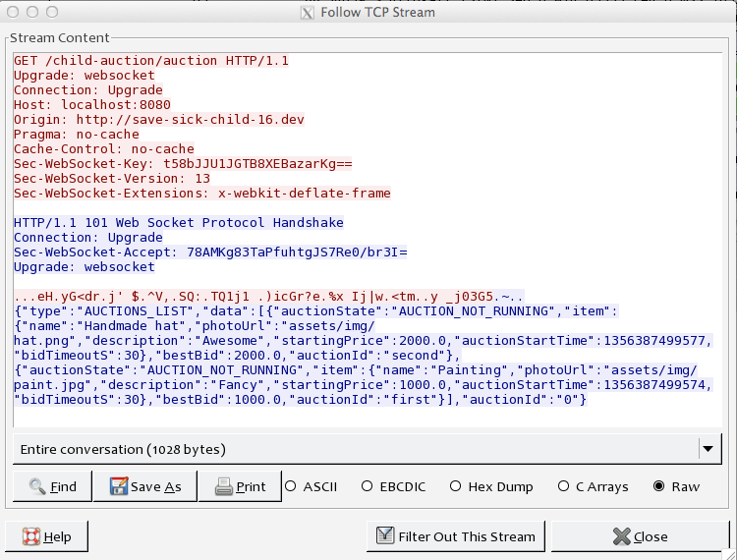Screen dimensions: 737x560
Task: Choose the Hex Dump view option
Action: [456, 486]
